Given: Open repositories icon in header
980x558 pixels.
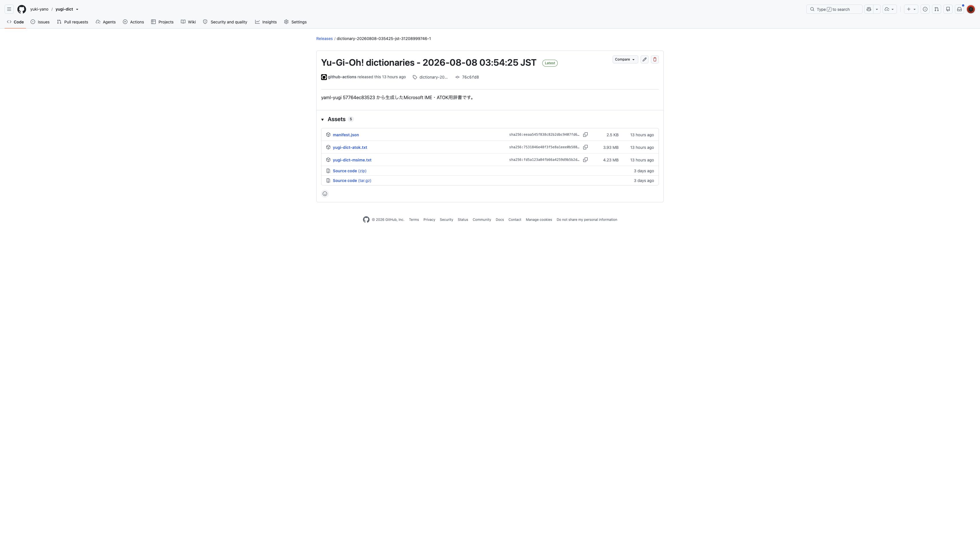Looking at the screenshot, I should pos(948,9).
